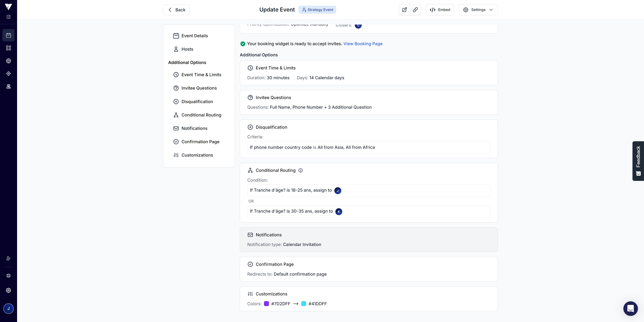644x322 pixels.
Task: Copy event link via chain icon
Action: (415, 10)
